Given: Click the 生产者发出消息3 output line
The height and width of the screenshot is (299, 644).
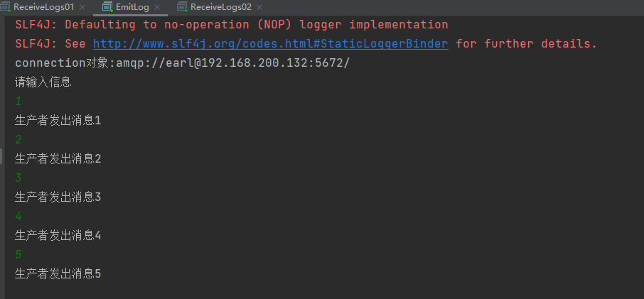Looking at the screenshot, I should click(58, 197).
